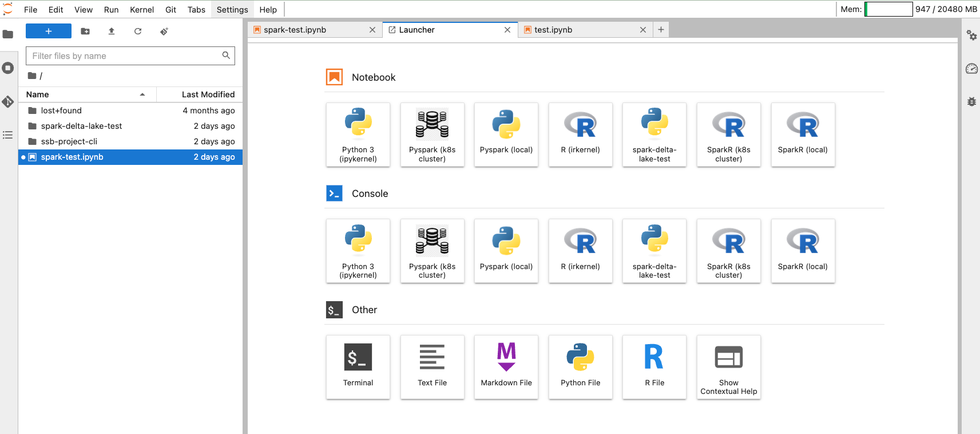
Task: Create a new folder using the toolbar icon
Action: (85, 31)
